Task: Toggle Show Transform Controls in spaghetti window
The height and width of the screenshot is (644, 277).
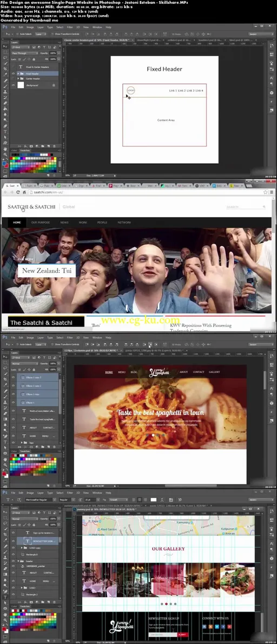Action: 54,345
